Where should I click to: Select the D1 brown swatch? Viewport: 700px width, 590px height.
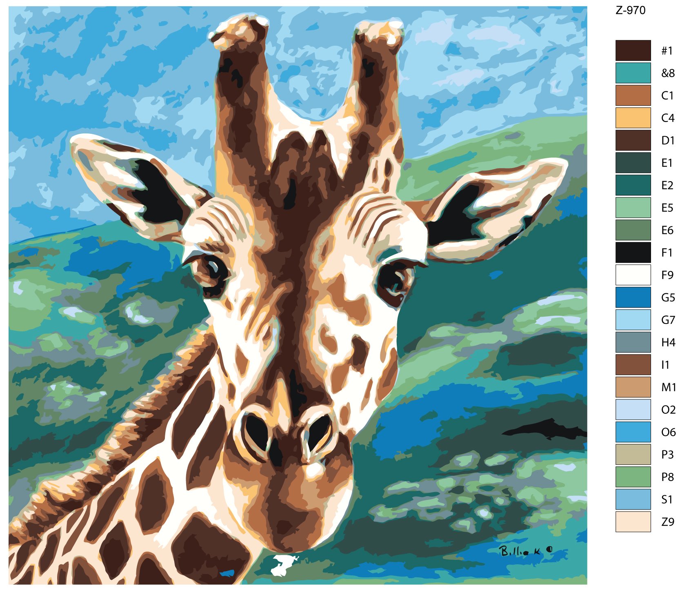[633, 140]
